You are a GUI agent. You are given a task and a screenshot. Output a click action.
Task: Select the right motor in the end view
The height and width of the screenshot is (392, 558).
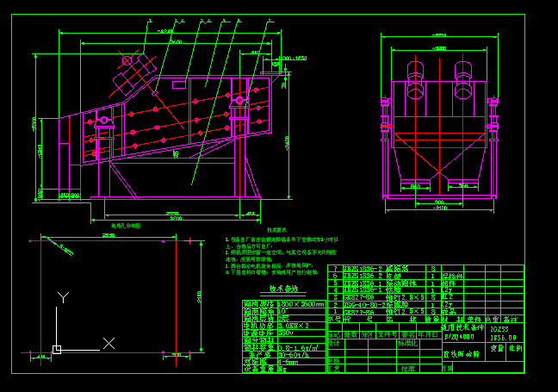463,80
